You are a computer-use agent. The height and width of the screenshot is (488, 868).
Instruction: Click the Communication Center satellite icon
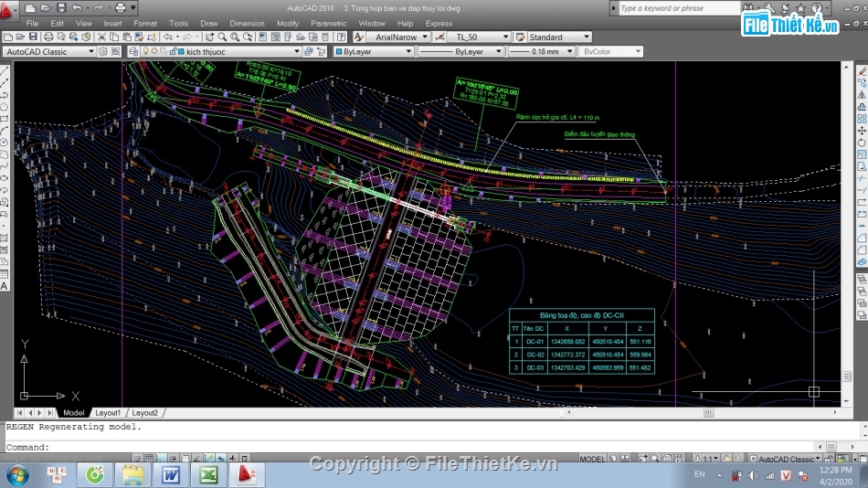click(x=785, y=7)
